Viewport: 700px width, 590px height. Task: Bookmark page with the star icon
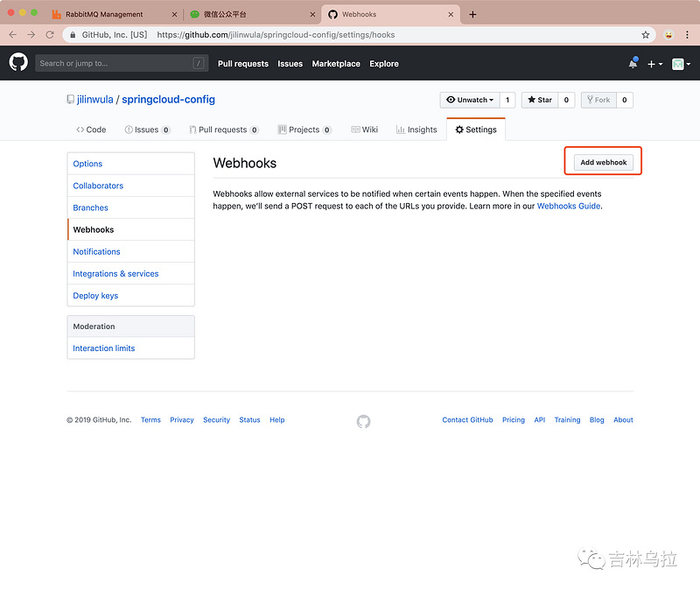(x=646, y=34)
